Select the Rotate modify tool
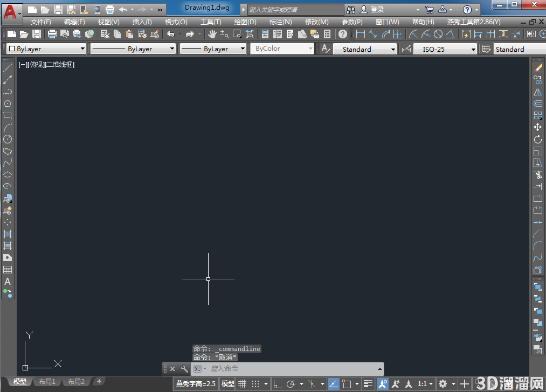This screenshot has width=546, height=392. click(x=538, y=139)
